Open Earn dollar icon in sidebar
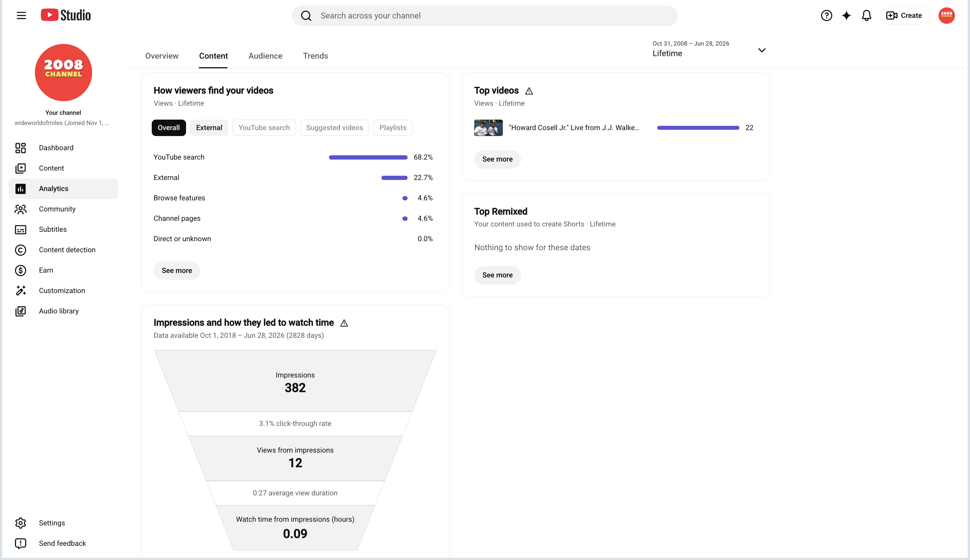The image size is (970, 560). click(x=20, y=270)
